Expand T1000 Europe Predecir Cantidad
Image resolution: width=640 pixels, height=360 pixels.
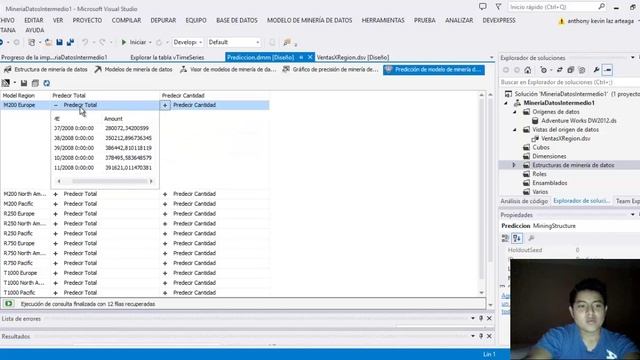pyautogui.click(x=165, y=273)
